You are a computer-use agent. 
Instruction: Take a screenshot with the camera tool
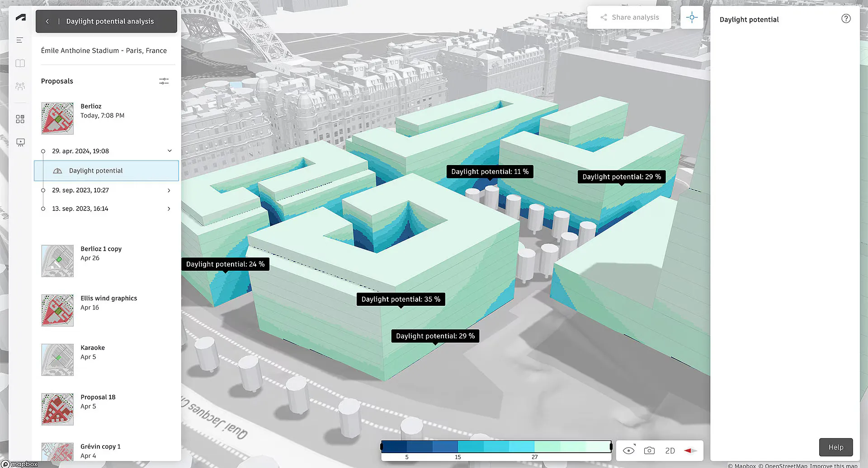649,450
